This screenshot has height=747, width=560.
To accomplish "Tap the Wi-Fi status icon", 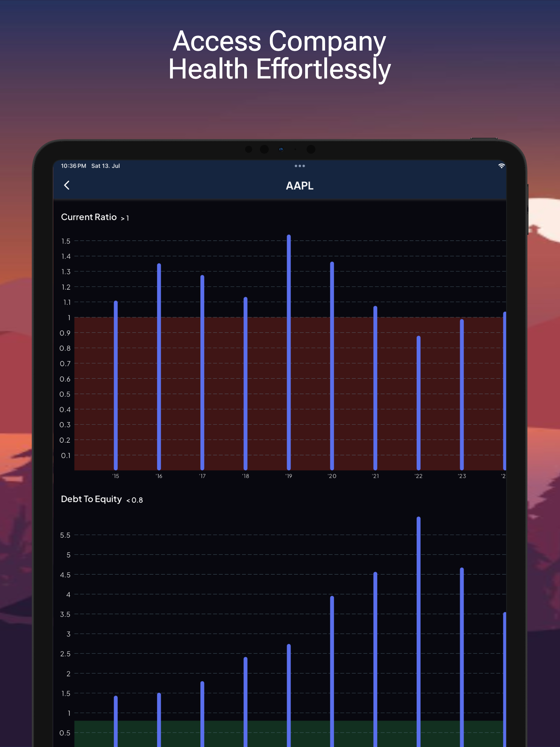I will [501, 166].
